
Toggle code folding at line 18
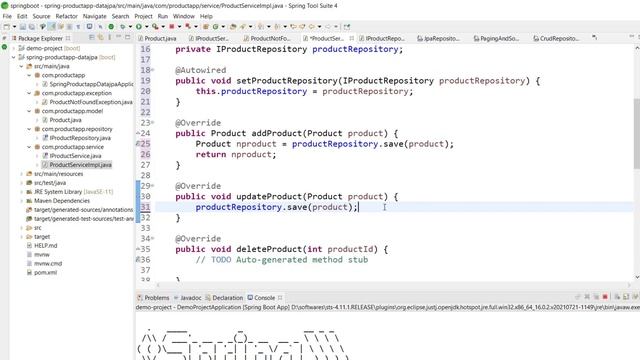[153, 70]
